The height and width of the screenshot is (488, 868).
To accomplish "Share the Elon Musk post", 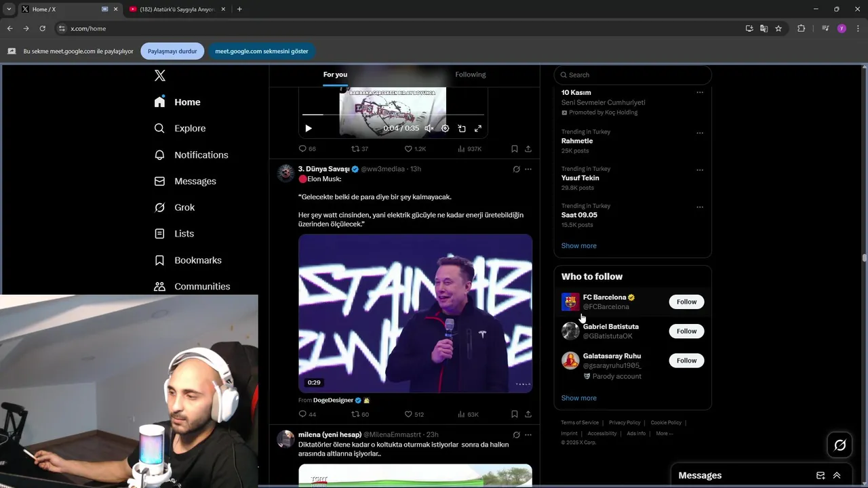I will coord(528,414).
